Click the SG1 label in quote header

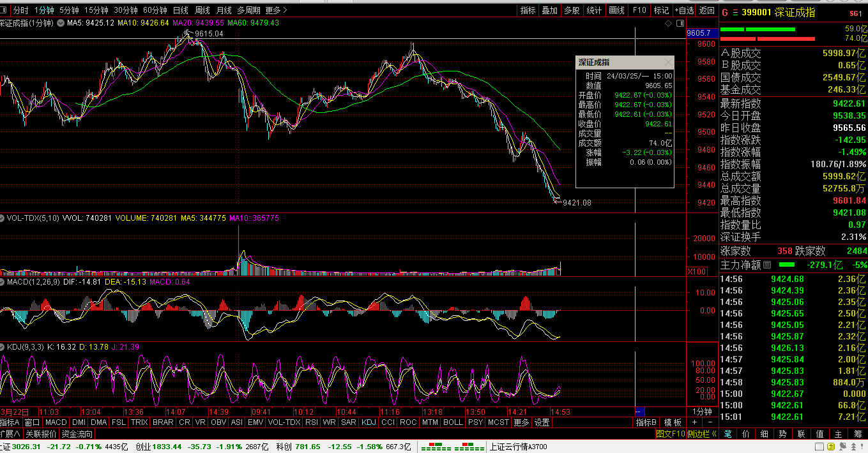pos(855,13)
